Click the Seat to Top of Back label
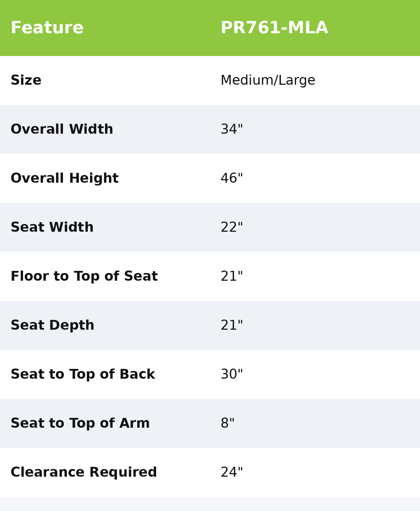Viewport: 420px width, 511px height. pyautogui.click(x=83, y=375)
